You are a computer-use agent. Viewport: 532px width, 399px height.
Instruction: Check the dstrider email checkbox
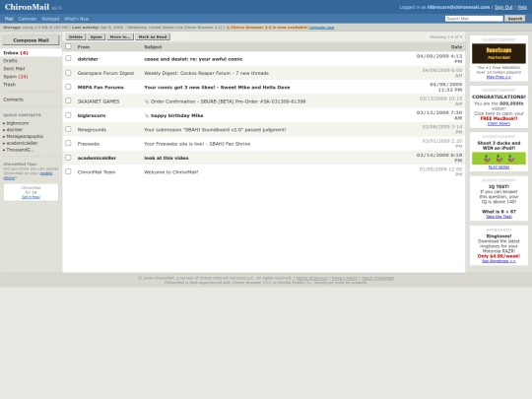tap(68, 58)
